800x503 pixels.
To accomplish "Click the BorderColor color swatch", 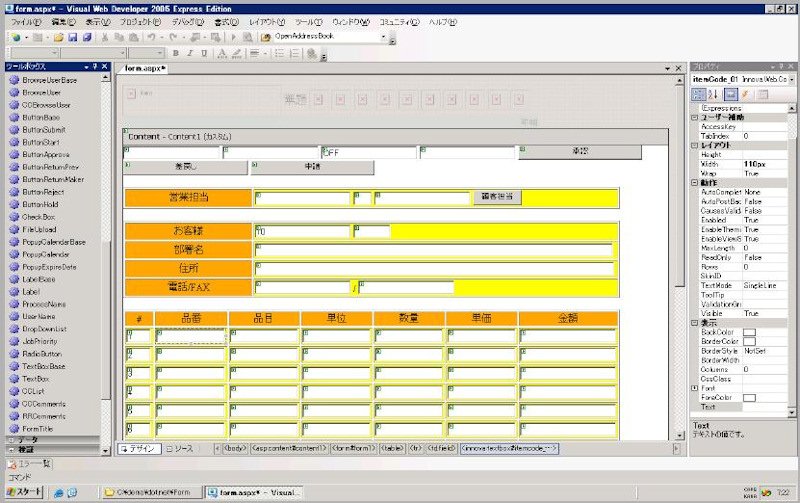I will [749, 341].
